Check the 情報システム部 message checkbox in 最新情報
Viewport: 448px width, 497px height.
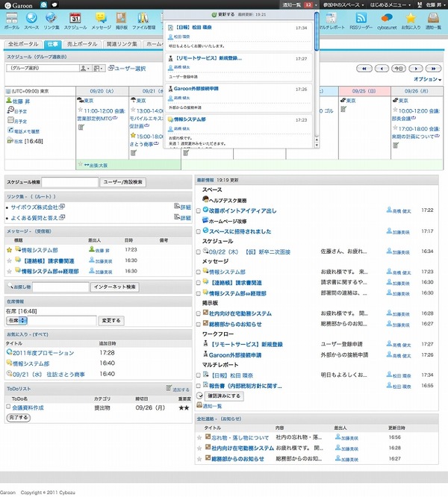tap(199, 272)
